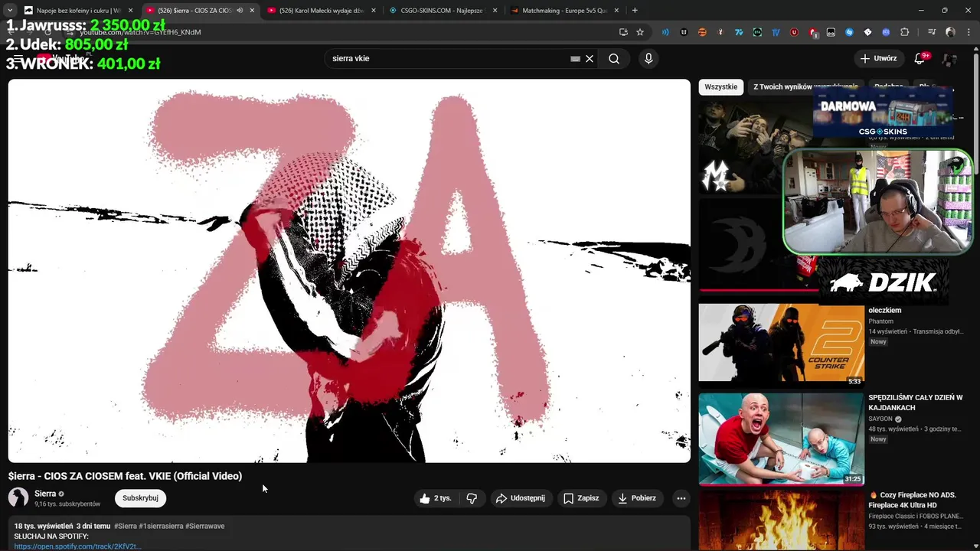Open YouTube notifications bell

(920, 58)
